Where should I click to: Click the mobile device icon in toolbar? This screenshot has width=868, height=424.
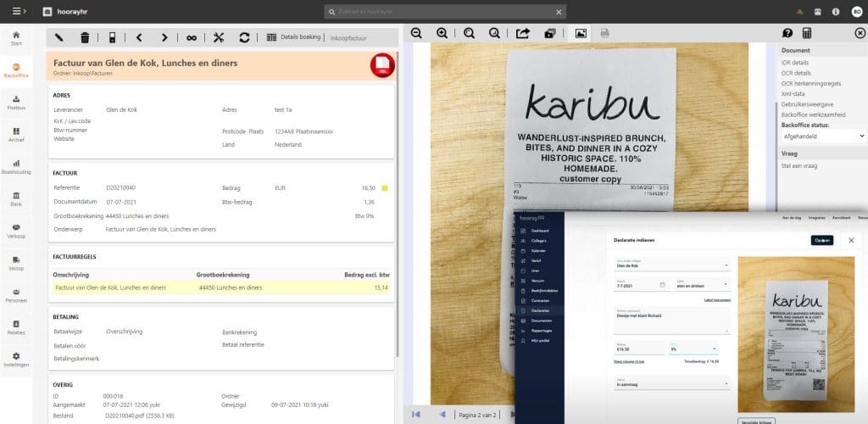coord(112,37)
